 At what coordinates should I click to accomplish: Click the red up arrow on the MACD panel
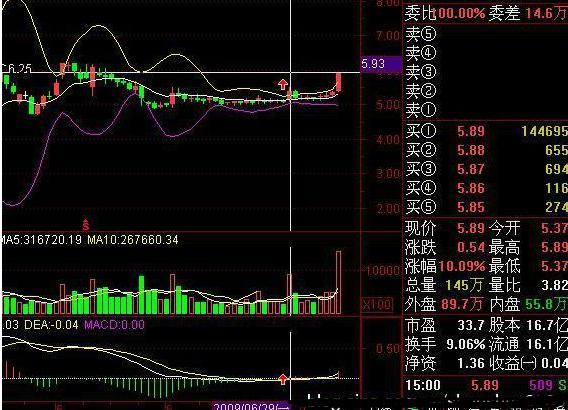pos(283,379)
